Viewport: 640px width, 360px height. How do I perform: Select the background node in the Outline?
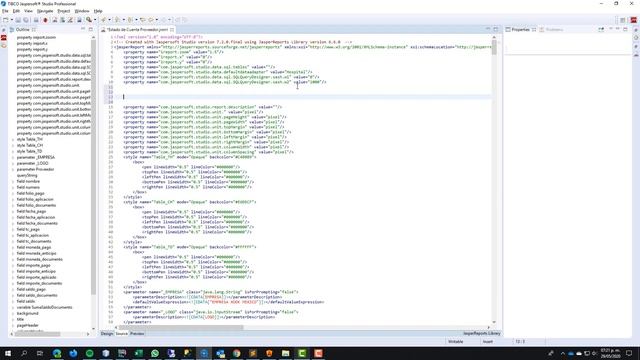tap(27, 313)
